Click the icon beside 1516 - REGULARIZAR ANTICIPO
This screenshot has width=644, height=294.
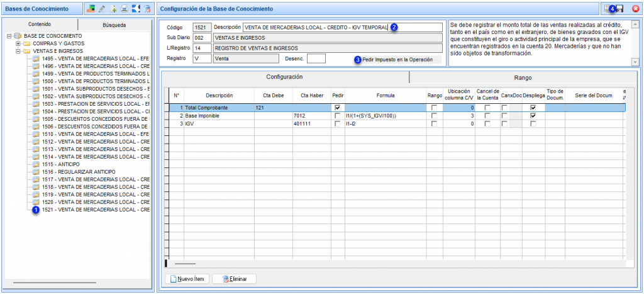coord(36,172)
